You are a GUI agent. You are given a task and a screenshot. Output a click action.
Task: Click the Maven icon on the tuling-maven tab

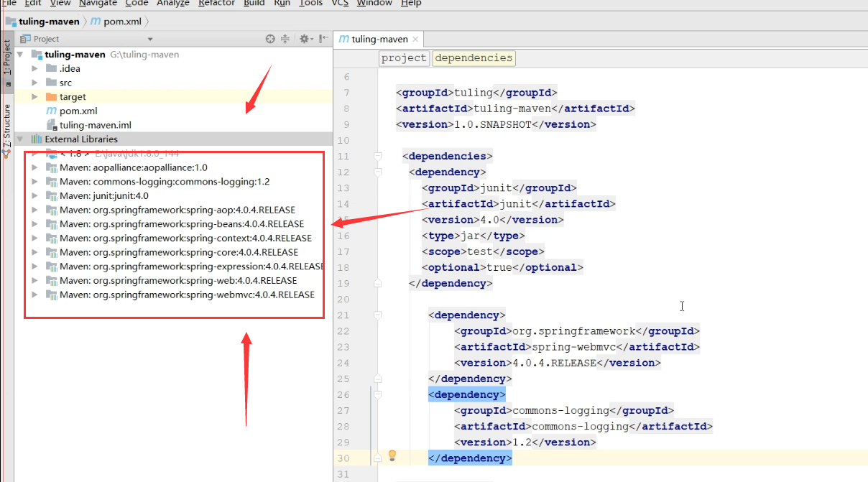[x=343, y=39]
